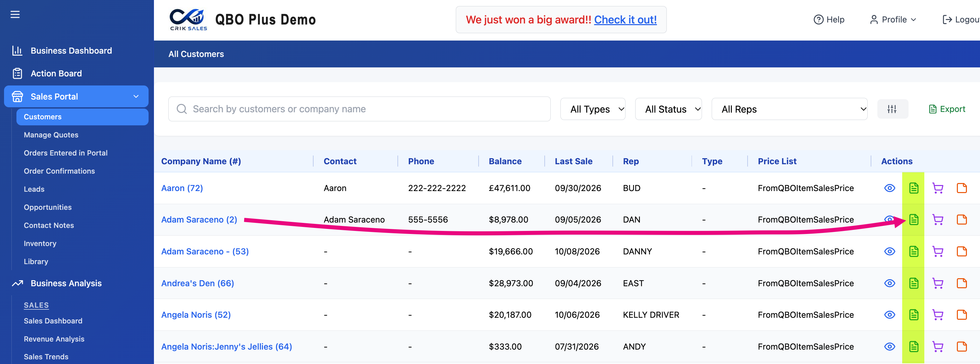
Task: Open the All Status dropdown
Action: pyautogui.click(x=668, y=109)
